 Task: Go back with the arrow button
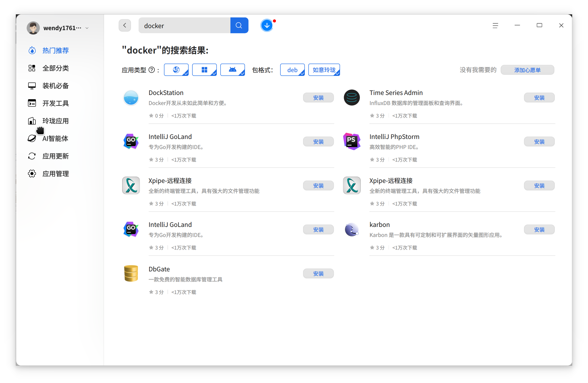125,25
